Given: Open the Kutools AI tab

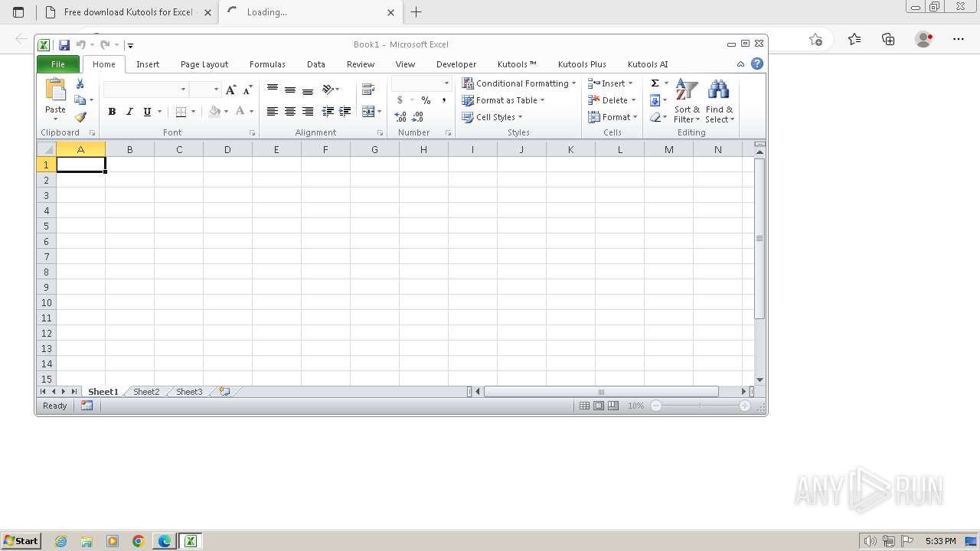Looking at the screenshot, I should tap(648, 64).
